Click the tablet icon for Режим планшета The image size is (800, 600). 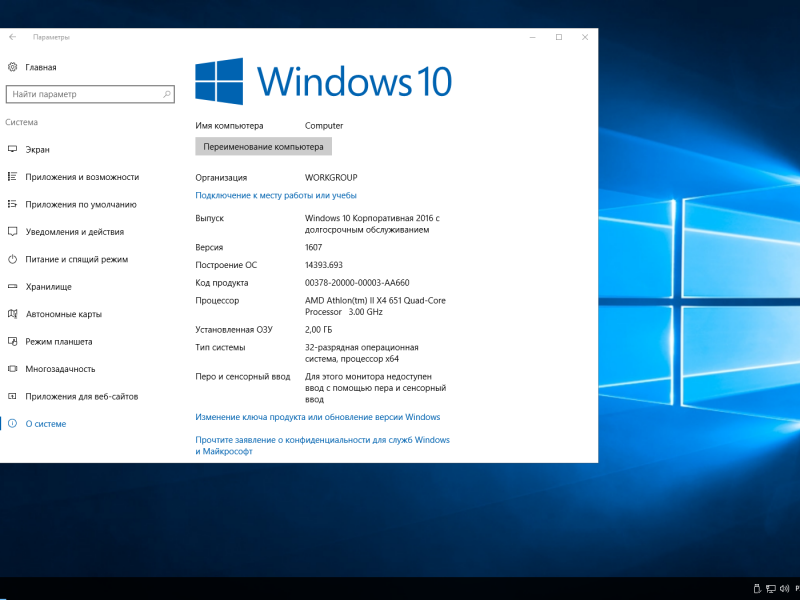point(13,341)
